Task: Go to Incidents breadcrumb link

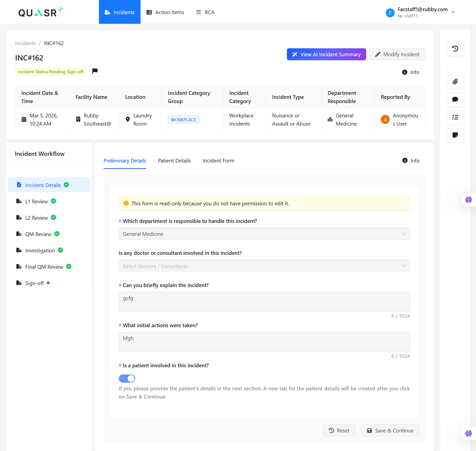Action: coord(25,43)
